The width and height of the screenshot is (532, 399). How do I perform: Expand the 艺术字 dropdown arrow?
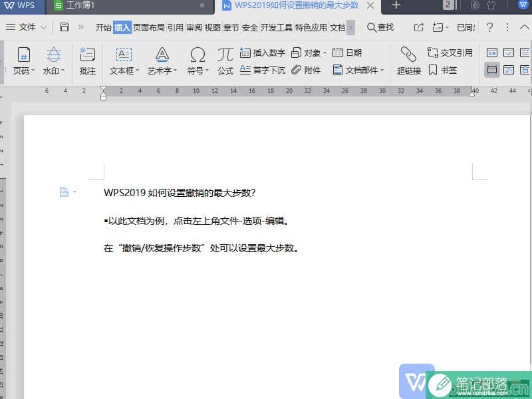click(176, 71)
